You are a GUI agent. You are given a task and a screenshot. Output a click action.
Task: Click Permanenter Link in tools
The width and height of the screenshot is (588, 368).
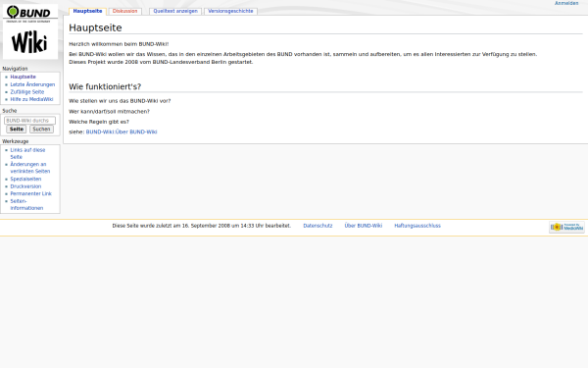coord(31,193)
